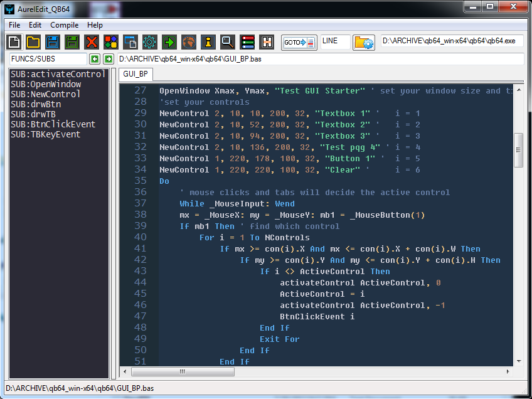Click the red X toolbar icon
The height and width of the screenshot is (399, 532).
92,43
